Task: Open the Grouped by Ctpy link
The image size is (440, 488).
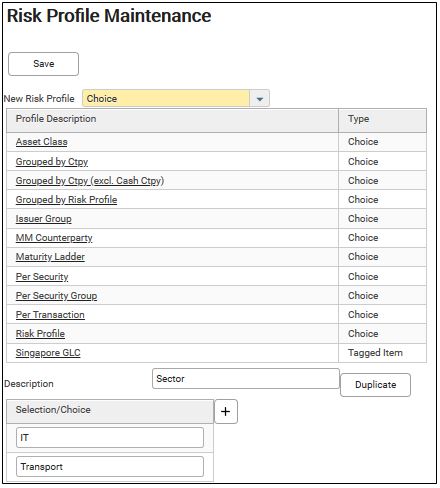Action: coord(52,162)
